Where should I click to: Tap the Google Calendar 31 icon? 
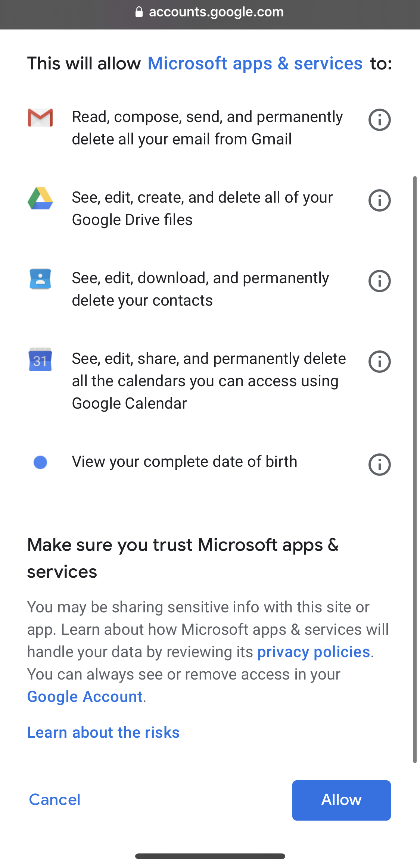[40, 360]
